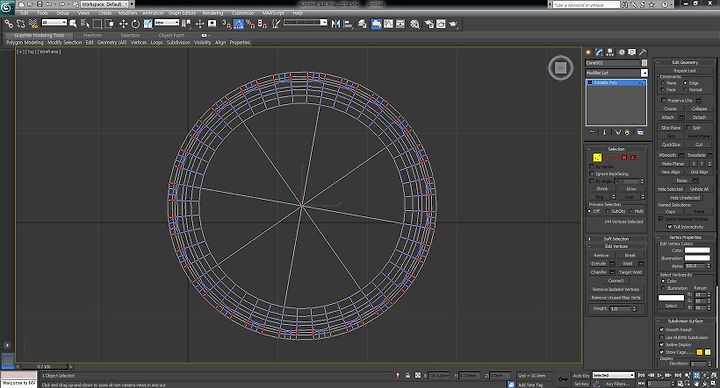Switch to the Freeform ribbon tab

click(x=92, y=35)
